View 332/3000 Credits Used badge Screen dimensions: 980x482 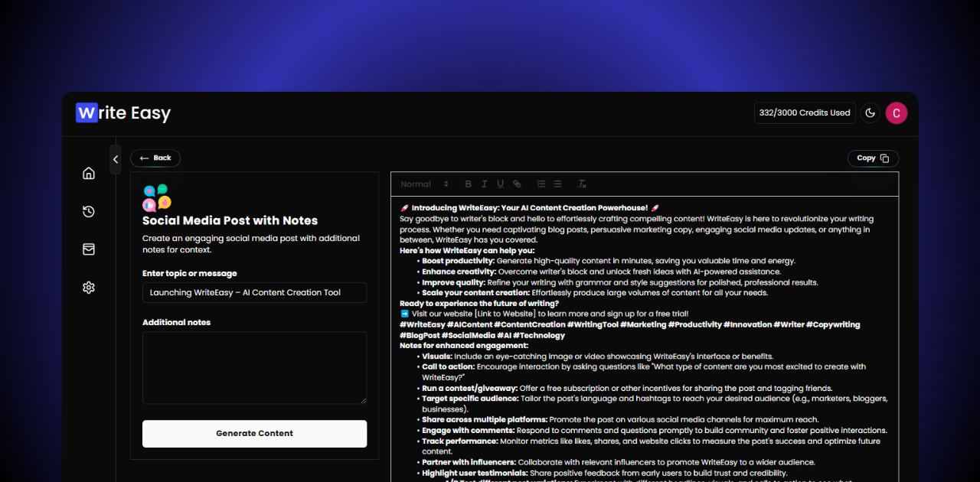(x=805, y=113)
